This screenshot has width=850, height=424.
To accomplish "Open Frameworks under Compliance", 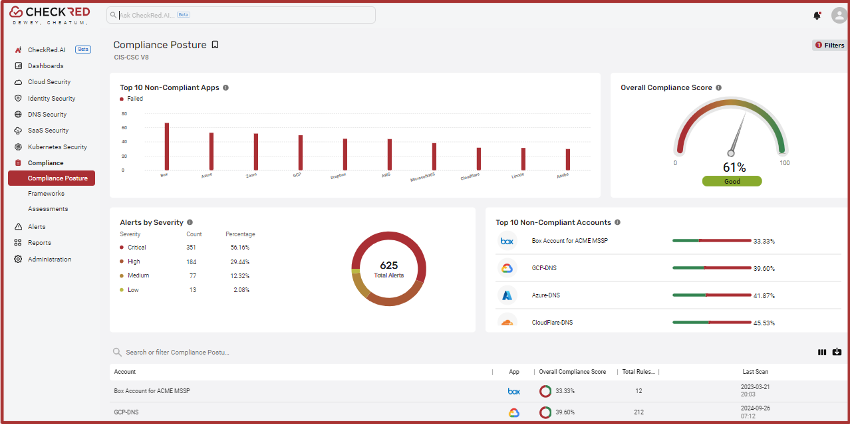I will coord(46,193).
